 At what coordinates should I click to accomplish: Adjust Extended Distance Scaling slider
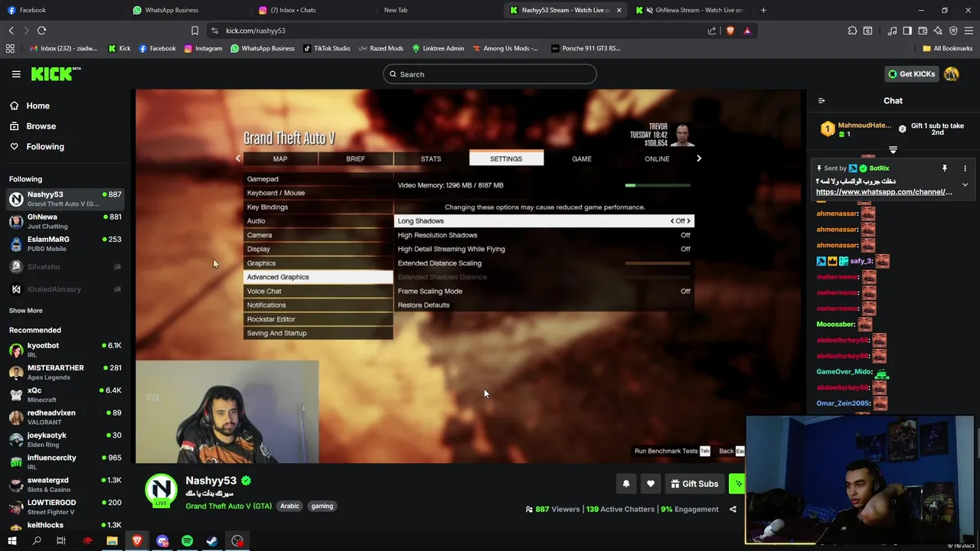point(658,263)
